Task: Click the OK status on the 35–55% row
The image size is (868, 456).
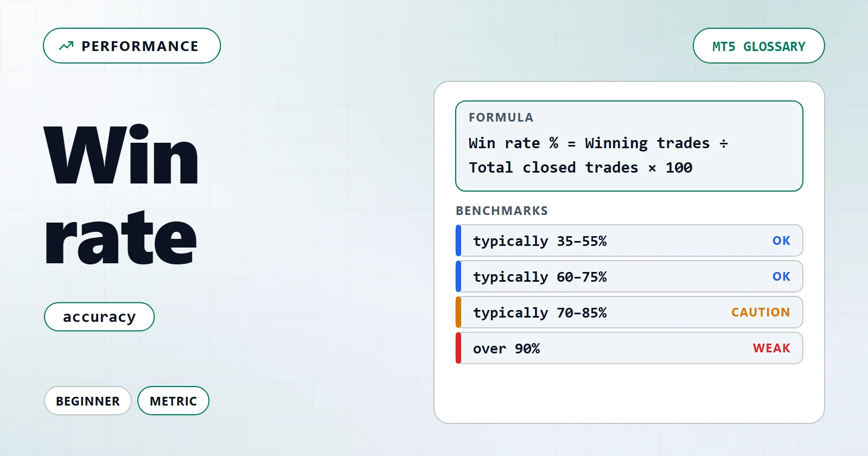Action: coord(781,240)
